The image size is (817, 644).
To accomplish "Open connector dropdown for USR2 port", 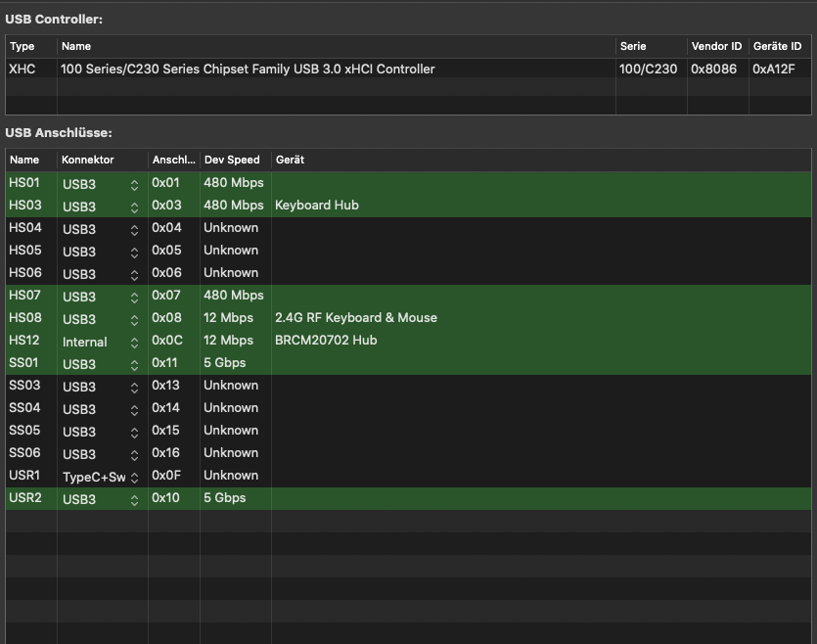I will [x=134, y=499].
